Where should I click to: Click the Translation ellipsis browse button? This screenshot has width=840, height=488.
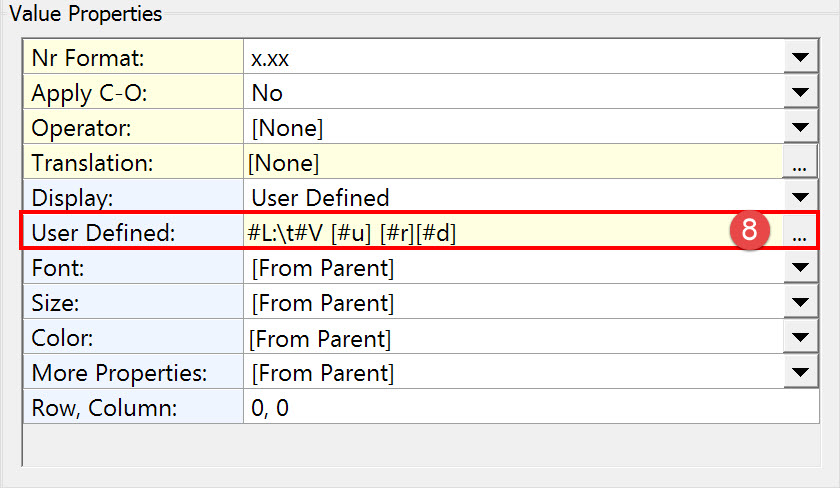[x=799, y=162]
